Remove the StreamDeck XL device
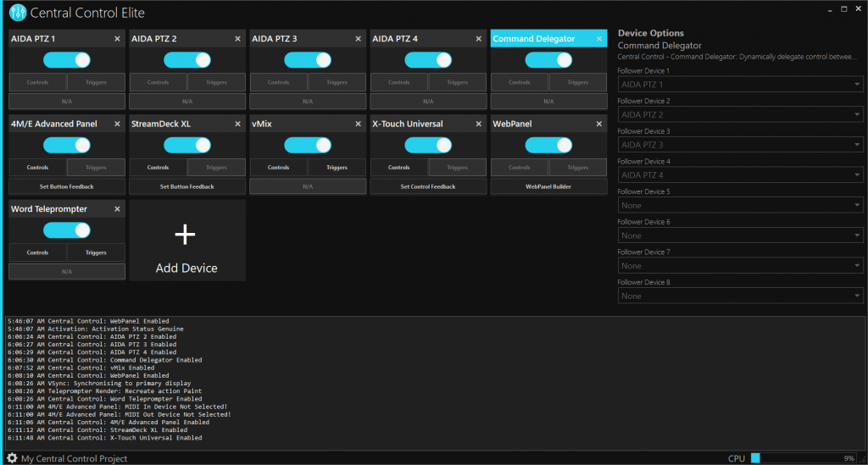 click(x=237, y=124)
